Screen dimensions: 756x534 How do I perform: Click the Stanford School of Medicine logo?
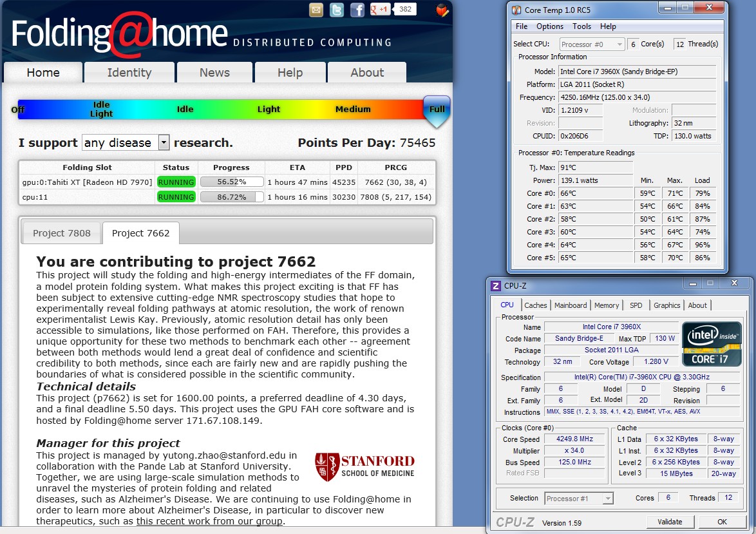click(x=364, y=467)
